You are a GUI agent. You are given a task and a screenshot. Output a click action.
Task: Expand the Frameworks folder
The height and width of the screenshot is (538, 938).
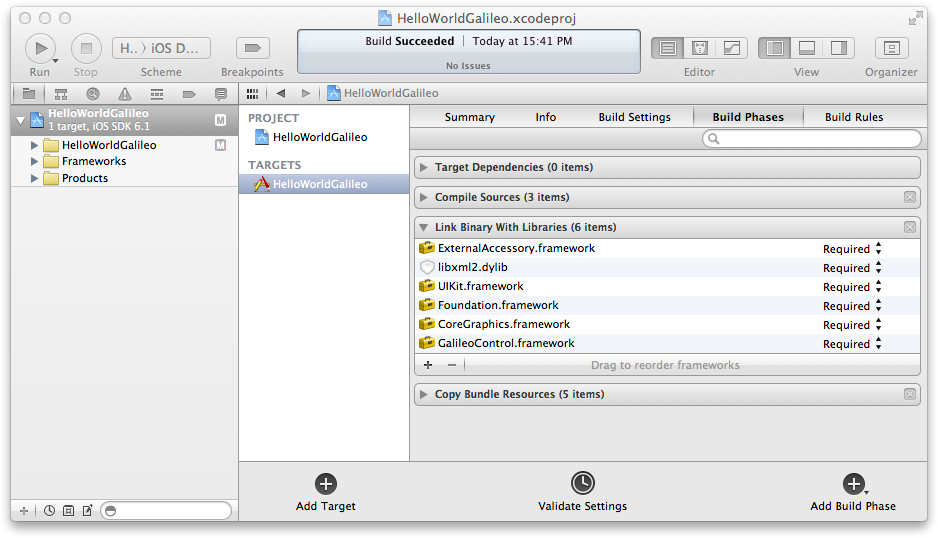[x=34, y=162]
